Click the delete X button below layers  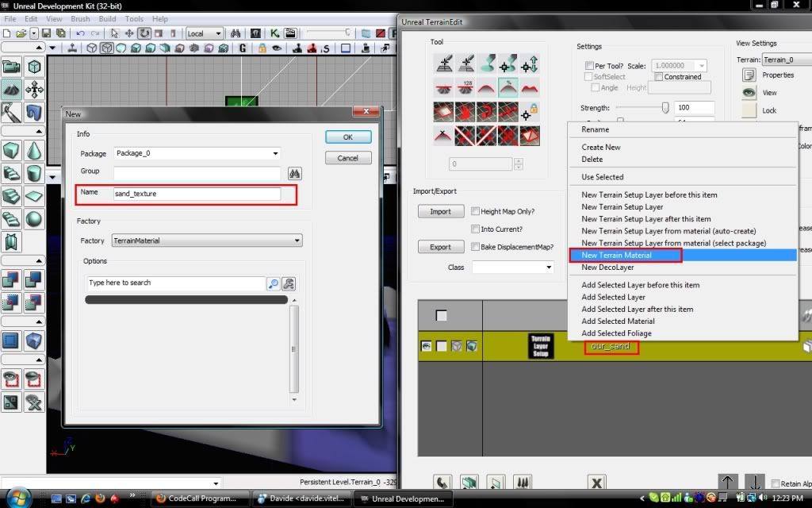(596, 483)
